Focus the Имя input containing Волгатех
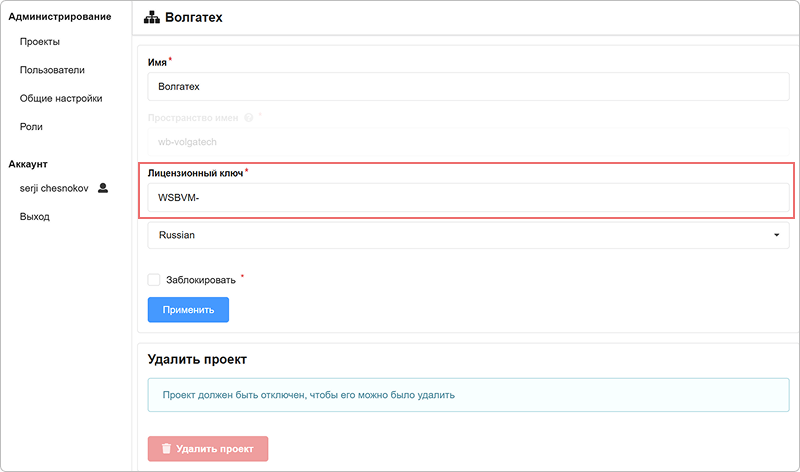The image size is (800, 472). (468, 86)
